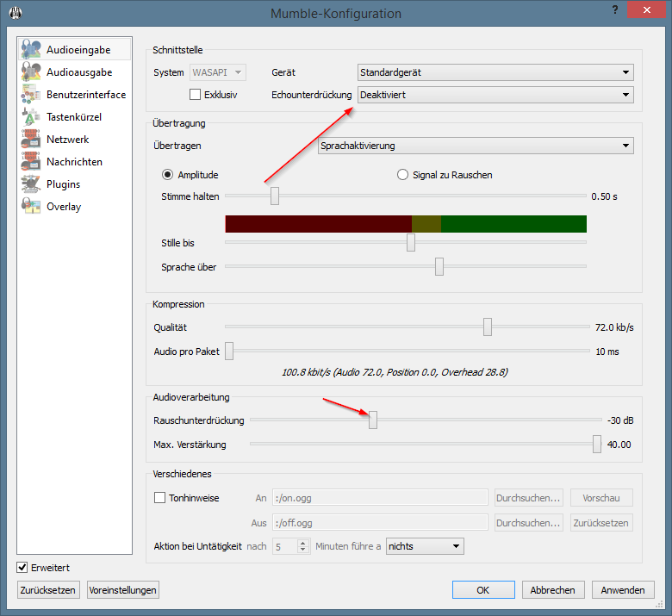
Task: Click the Max. Verstärkung slider handle
Action: (596, 444)
